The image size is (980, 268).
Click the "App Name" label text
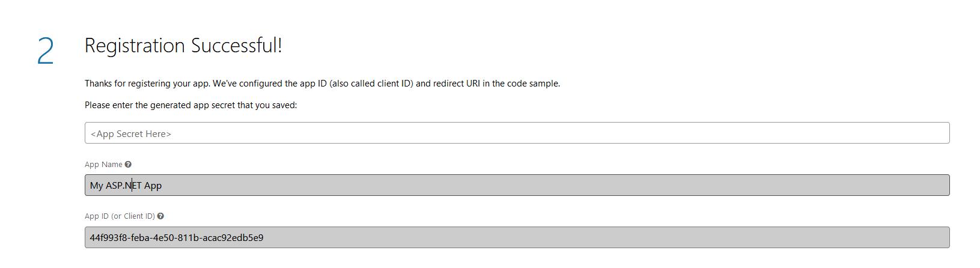[x=103, y=165]
